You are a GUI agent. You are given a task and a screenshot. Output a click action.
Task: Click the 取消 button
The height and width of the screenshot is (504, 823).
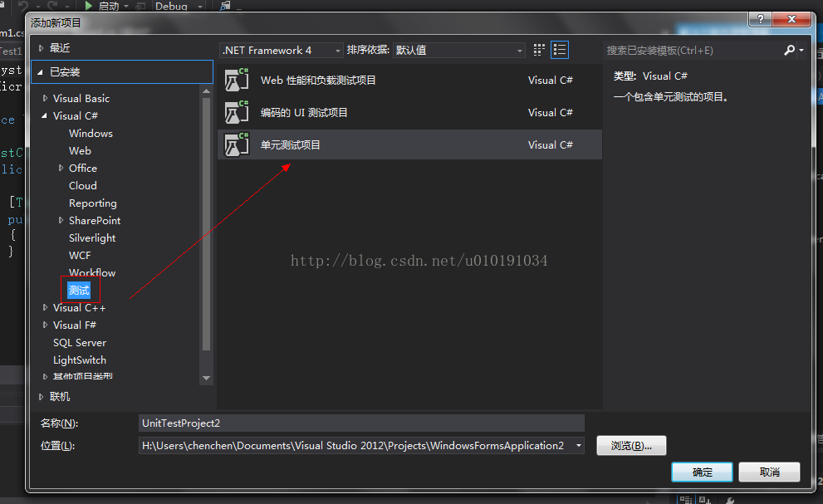pos(770,472)
